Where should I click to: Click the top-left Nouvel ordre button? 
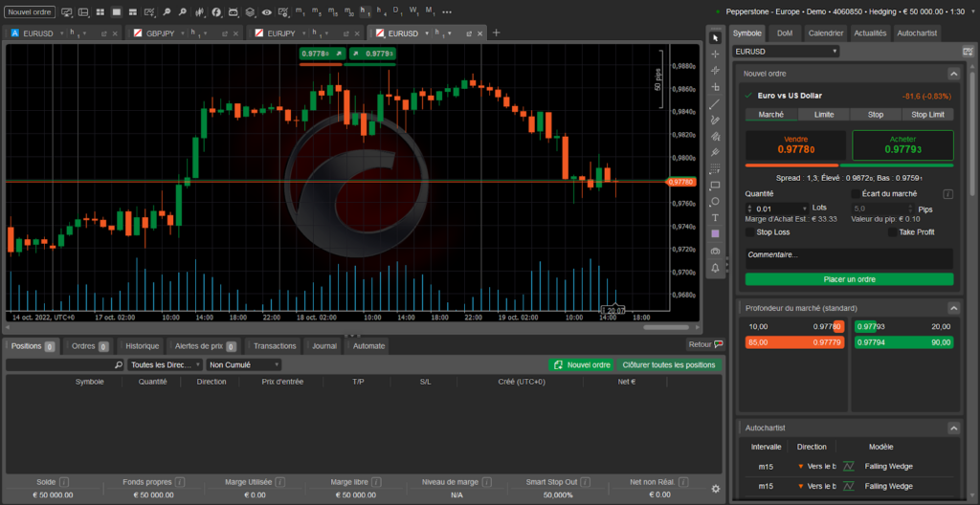click(x=30, y=11)
